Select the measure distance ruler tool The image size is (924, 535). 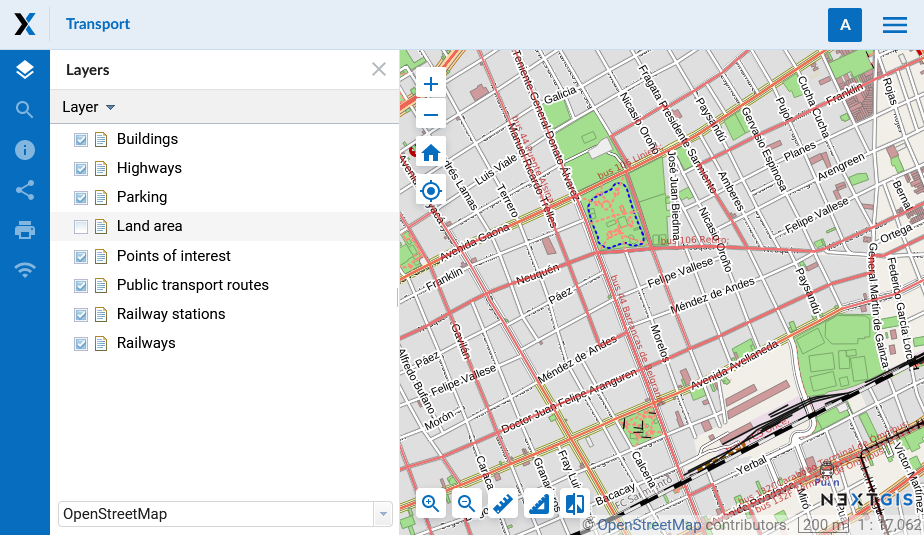coord(503,504)
